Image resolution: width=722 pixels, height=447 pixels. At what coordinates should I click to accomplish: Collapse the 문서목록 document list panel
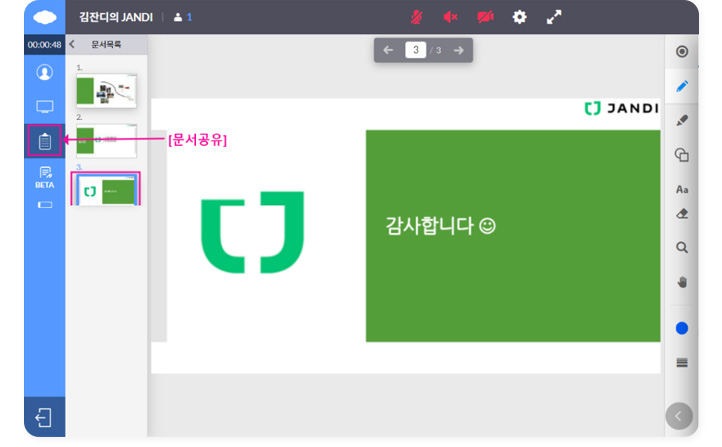pyautogui.click(x=72, y=44)
